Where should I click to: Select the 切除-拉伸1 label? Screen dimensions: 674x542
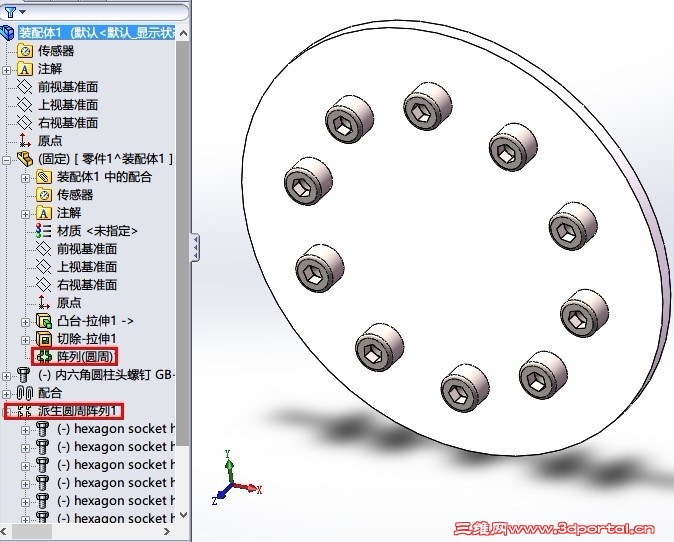coord(86,339)
